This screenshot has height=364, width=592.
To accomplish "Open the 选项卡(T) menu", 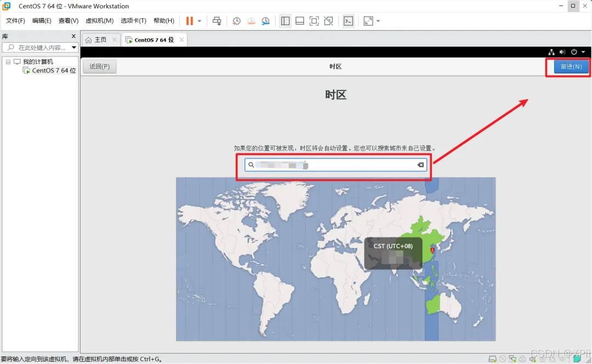I will (133, 21).
